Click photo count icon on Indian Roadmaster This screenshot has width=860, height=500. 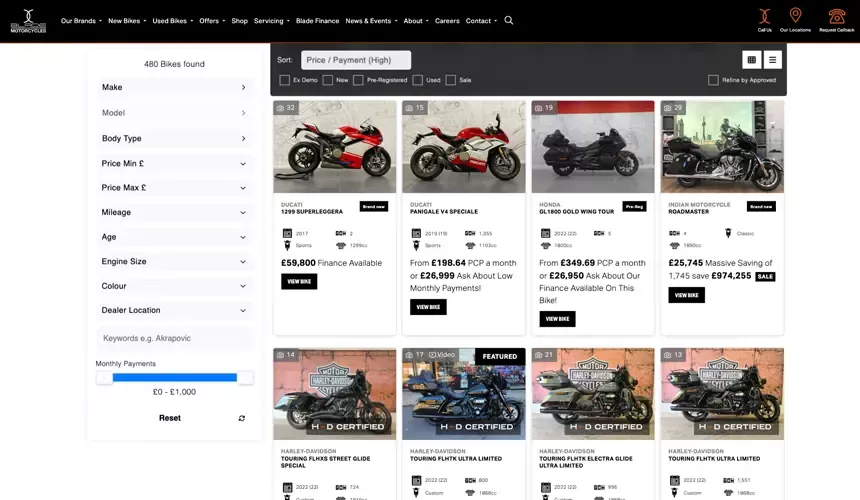click(x=667, y=108)
